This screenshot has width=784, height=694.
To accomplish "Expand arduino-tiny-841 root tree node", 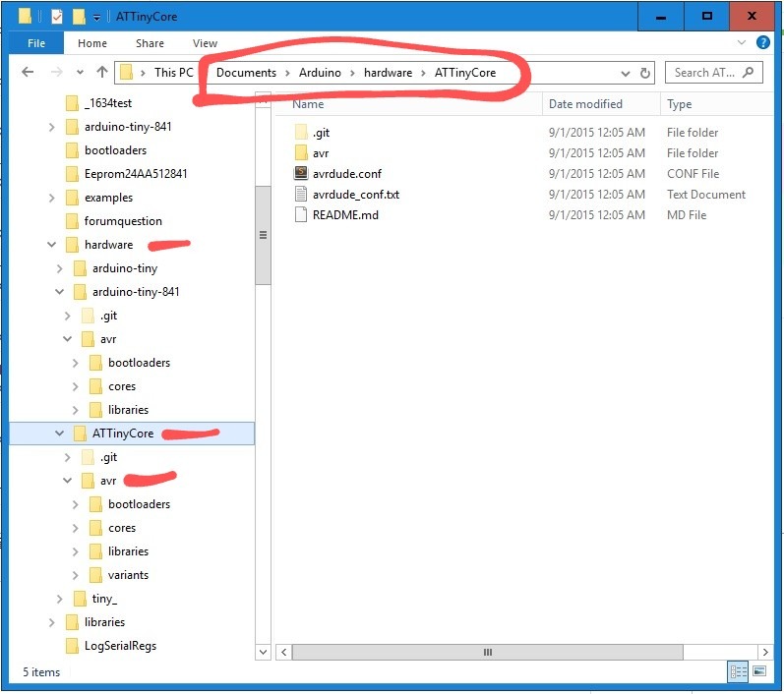I will pos(51,127).
